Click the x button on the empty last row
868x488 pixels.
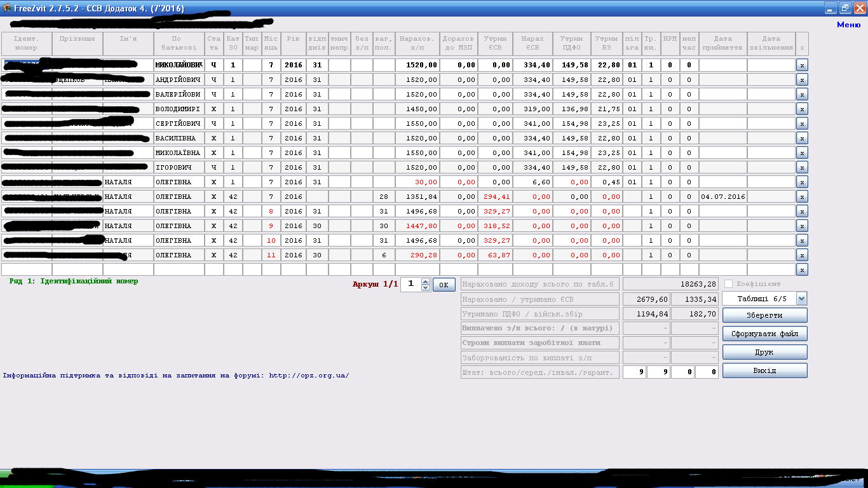[x=802, y=269]
